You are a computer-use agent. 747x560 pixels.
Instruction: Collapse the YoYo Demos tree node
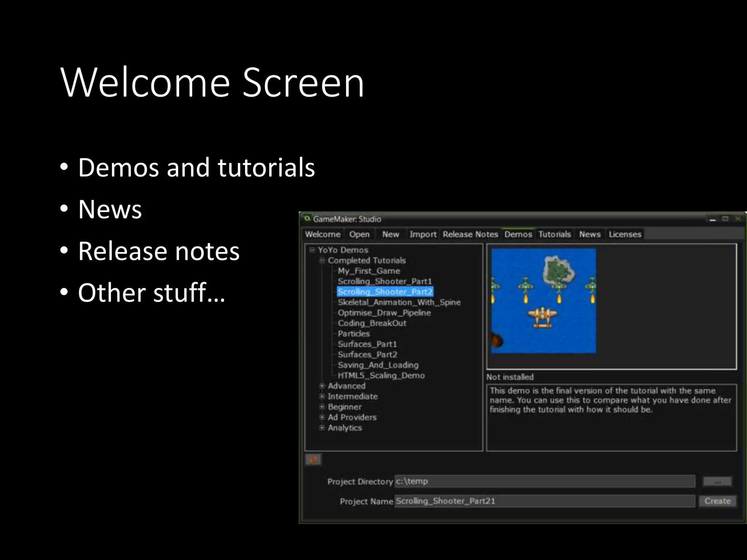click(312, 250)
